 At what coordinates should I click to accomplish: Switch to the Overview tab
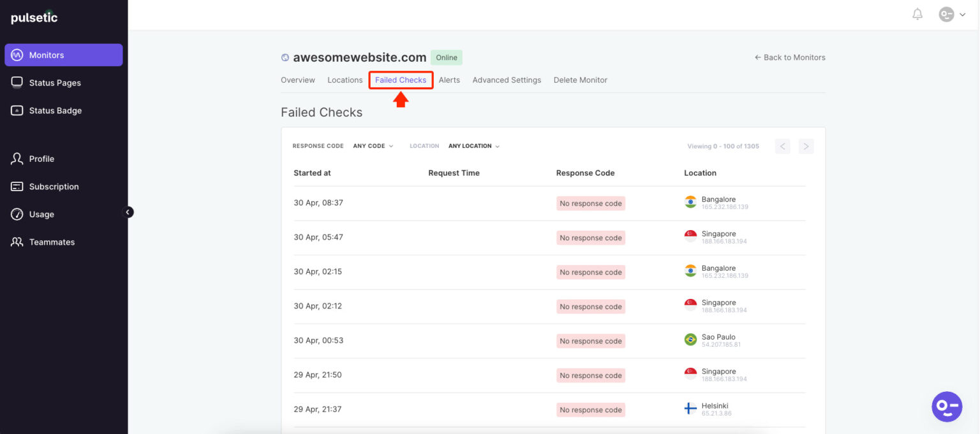point(297,80)
